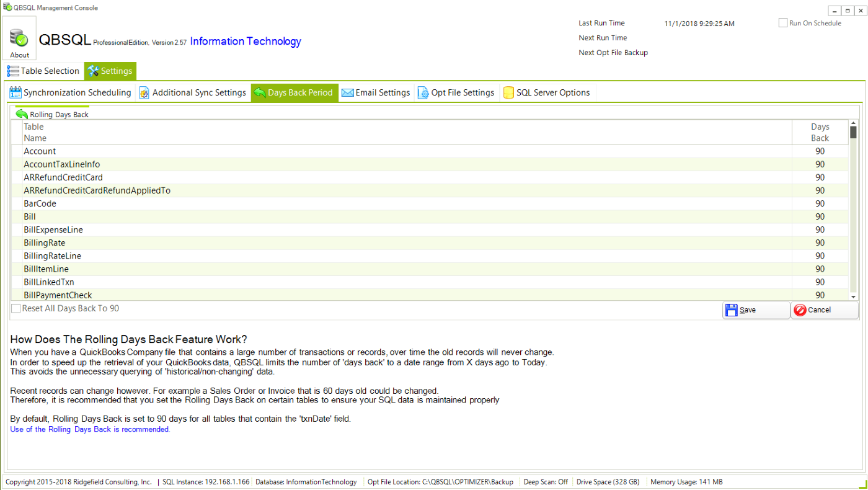Switch to the Table Selection tab
Screen dimensions: 868x490
pyautogui.click(x=43, y=71)
